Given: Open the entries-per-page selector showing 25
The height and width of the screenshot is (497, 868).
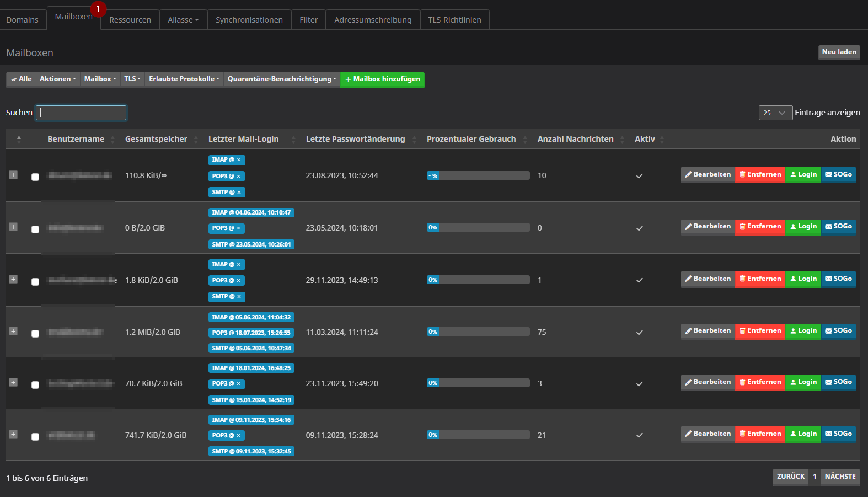Looking at the screenshot, I should pos(775,113).
